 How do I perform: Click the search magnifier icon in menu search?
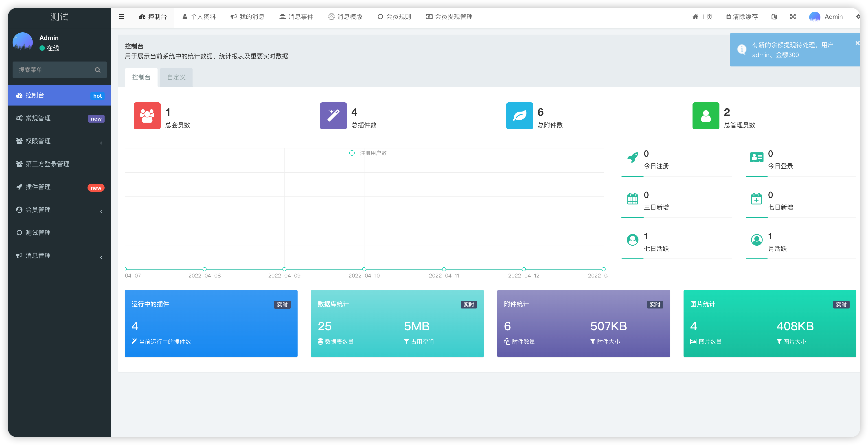coord(98,70)
